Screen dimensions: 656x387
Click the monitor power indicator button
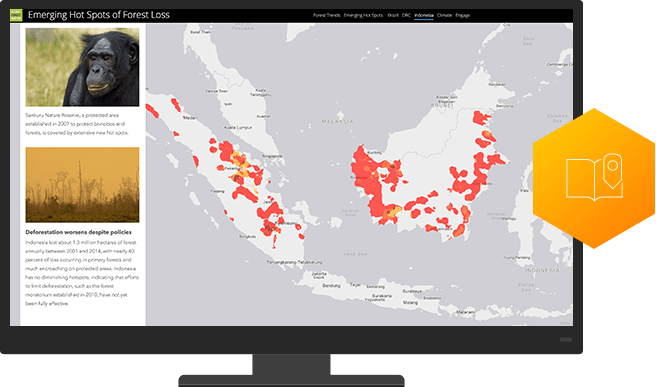[566, 340]
